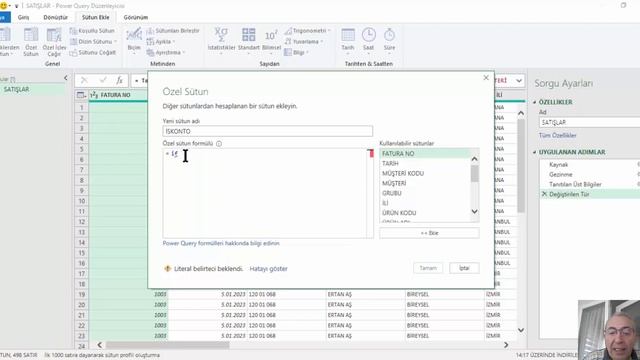
Task: Click the Yeni sütun adı field
Action: click(268, 131)
